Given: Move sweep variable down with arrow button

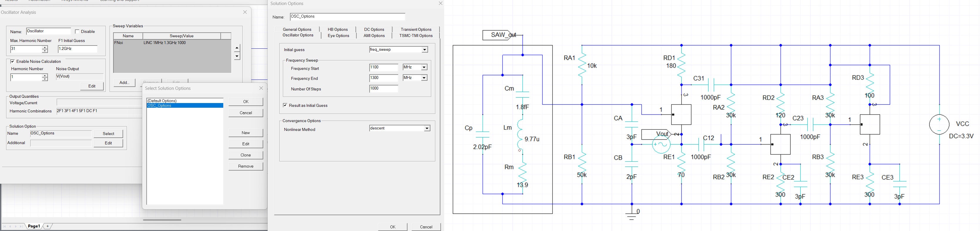Looking at the screenshot, I should coord(237,56).
